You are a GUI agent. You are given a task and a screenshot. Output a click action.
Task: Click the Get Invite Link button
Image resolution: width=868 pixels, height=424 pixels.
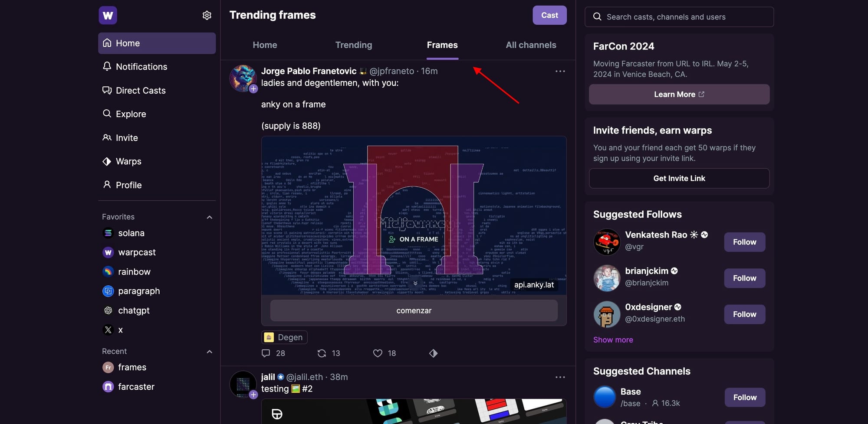(679, 179)
